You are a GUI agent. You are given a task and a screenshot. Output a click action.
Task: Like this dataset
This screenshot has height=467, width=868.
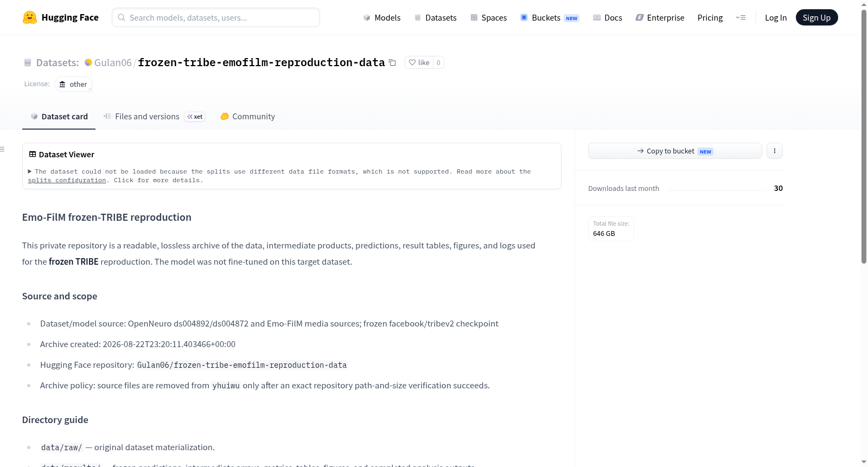coord(419,62)
